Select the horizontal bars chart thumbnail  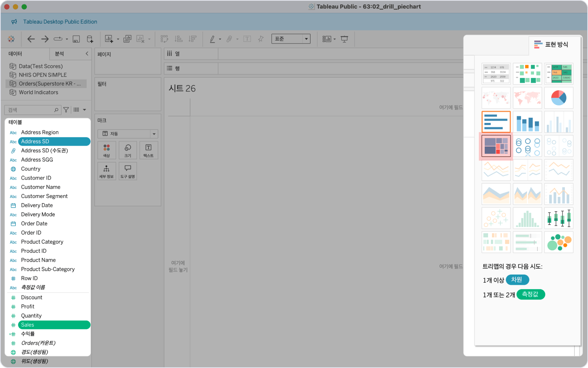click(x=496, y=122)
